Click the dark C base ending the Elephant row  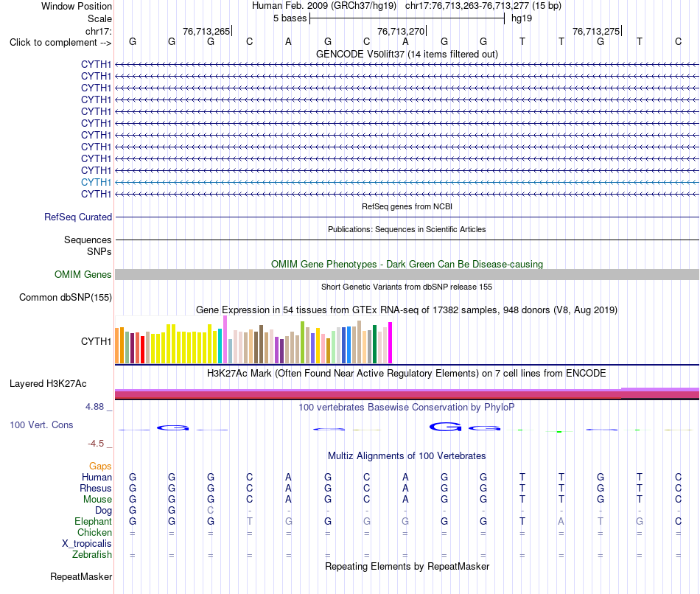point(678,522)
